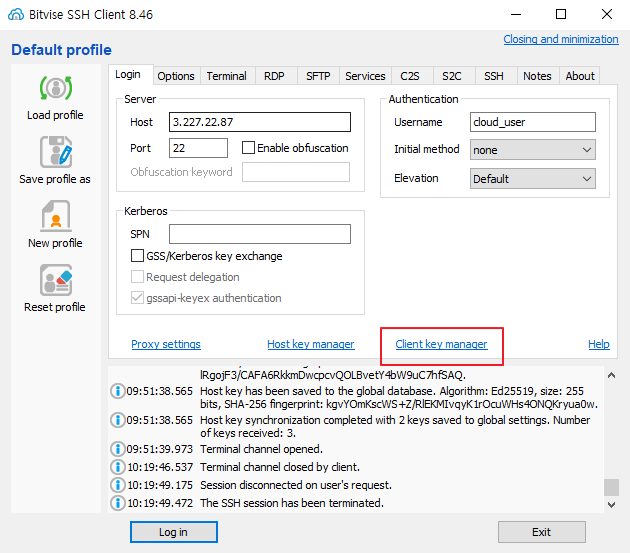The image size is (630, 553).
Task: Click the Load profile icon
Action: coord(56,88)
